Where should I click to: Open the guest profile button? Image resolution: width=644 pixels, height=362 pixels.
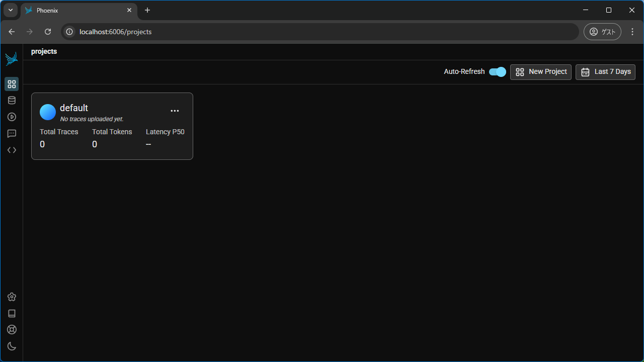coord(602,32)
